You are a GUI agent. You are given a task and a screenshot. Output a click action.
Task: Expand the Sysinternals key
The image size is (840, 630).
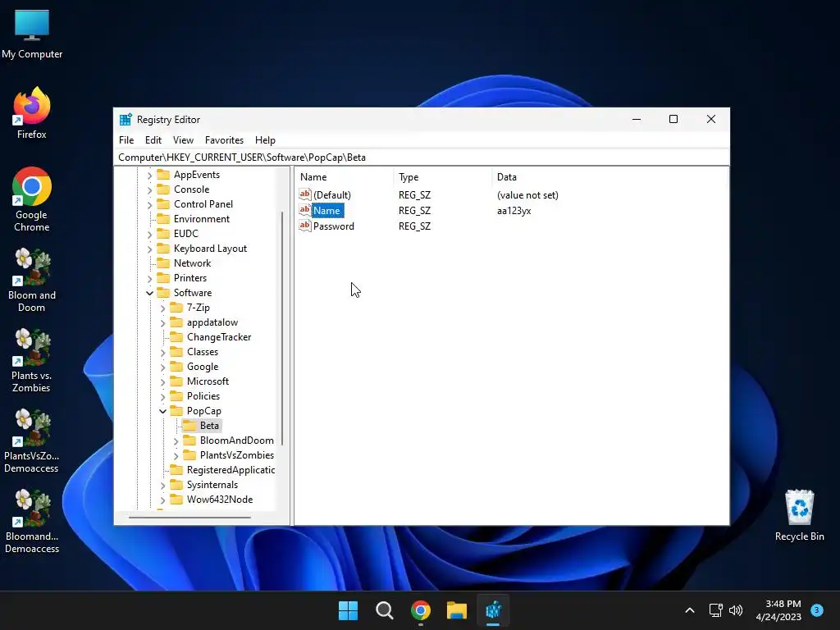[163, 486]
